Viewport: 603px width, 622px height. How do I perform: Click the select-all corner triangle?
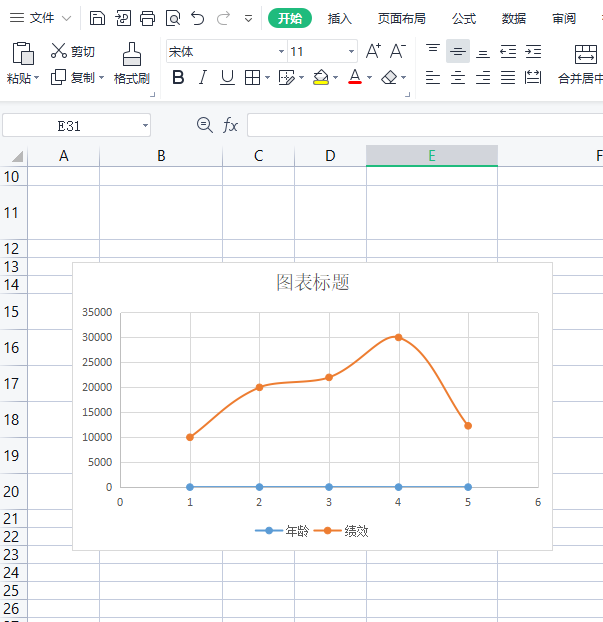[x=17, y=156]
